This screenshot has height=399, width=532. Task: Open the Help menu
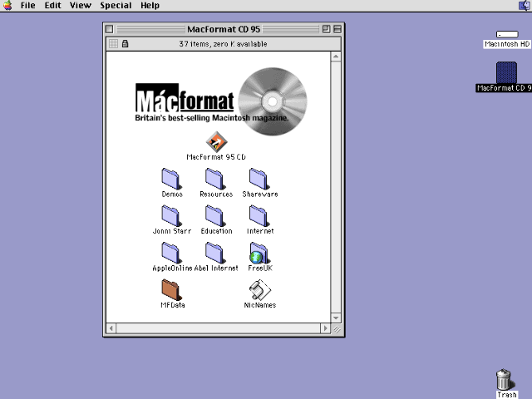click(x=150, y=6)
